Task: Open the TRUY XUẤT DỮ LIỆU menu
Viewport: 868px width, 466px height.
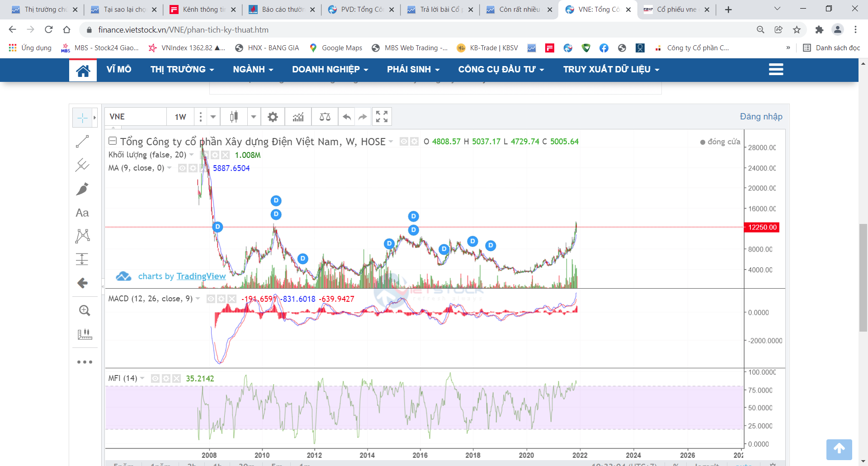Action: pos(611,69)
